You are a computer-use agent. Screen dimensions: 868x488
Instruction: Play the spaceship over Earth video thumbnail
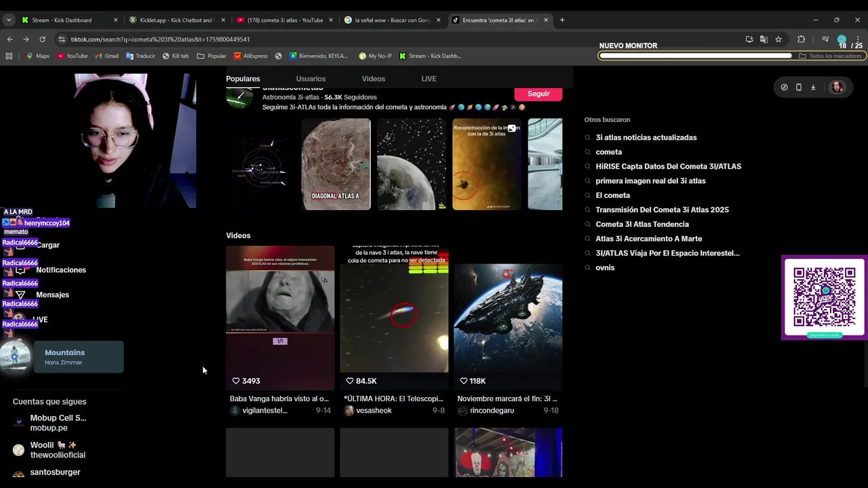pos(508,317)
